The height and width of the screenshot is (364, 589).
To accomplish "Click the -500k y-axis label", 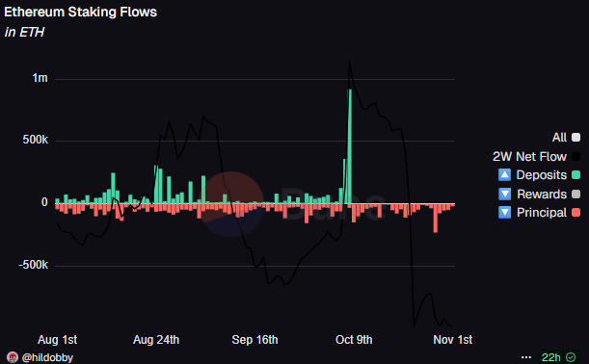I will [x=34, y=265].
